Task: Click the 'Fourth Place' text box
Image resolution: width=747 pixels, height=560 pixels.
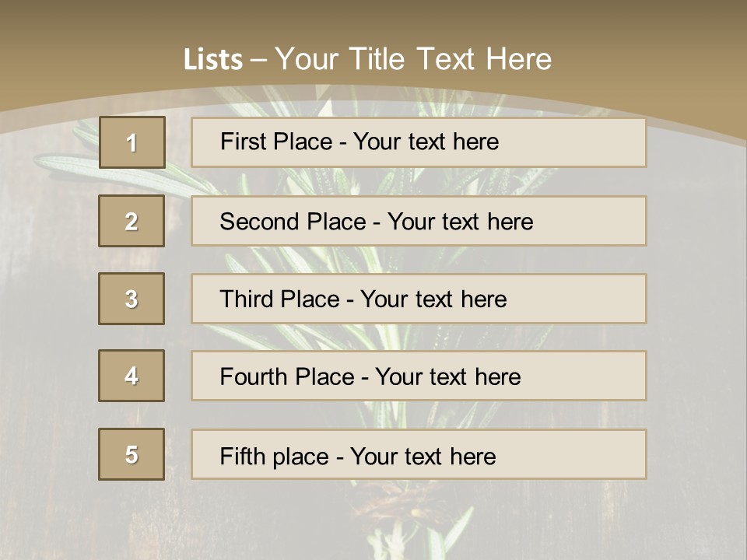Action: 419,376
